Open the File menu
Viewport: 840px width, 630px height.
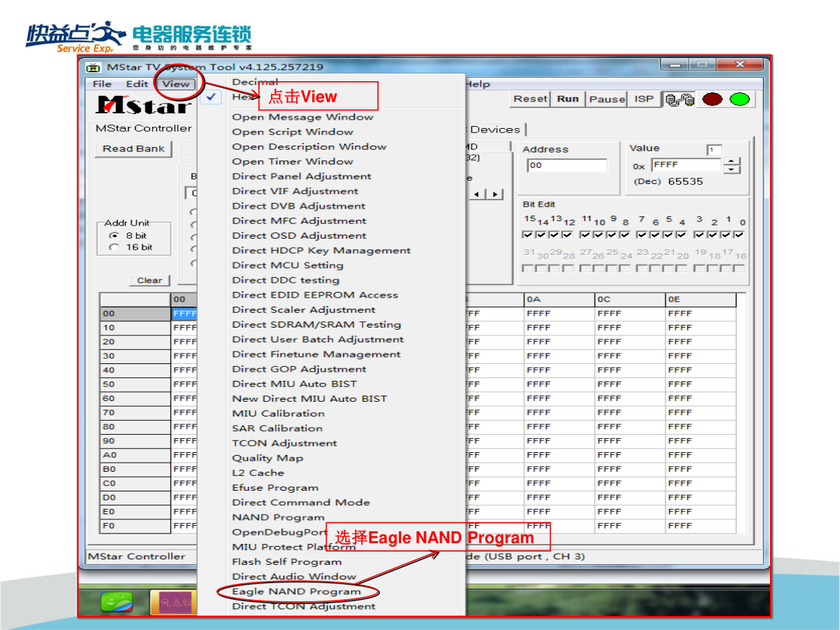[102, 84]
